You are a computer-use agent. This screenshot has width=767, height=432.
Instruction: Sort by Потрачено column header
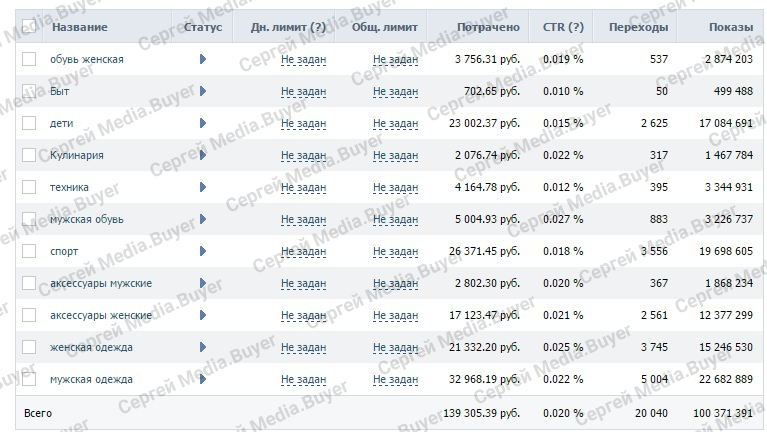coord(488,27)
